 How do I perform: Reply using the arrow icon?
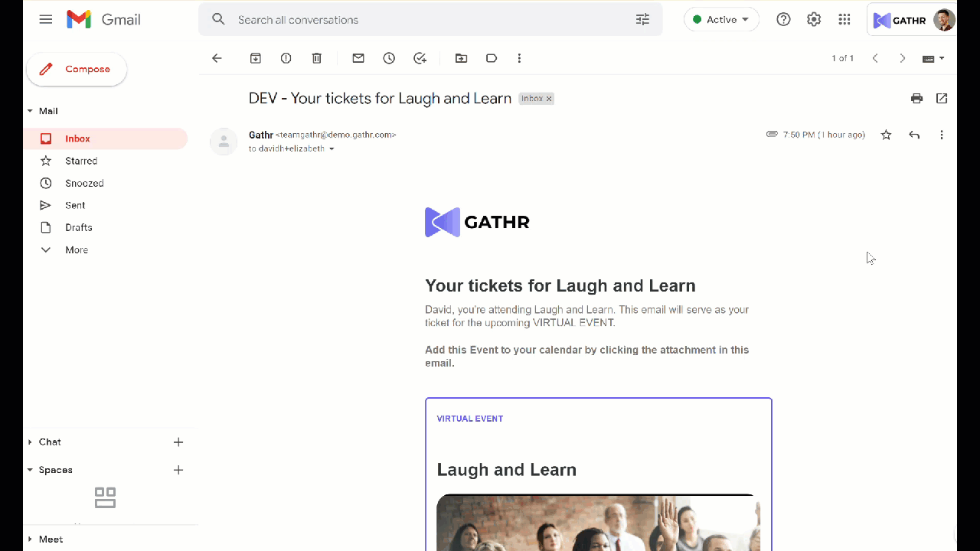pyautogui.click(x=914, y=135)
